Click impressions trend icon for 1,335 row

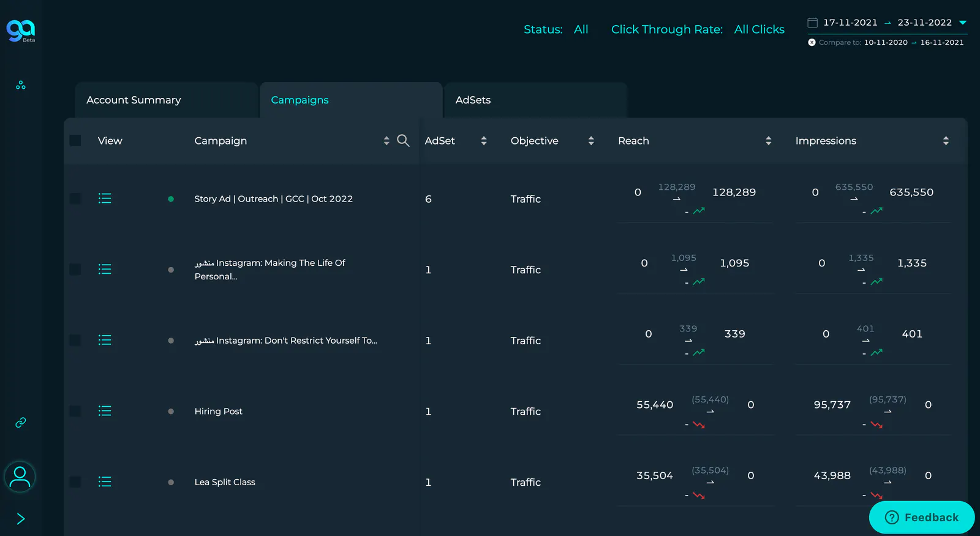[876, 282]
